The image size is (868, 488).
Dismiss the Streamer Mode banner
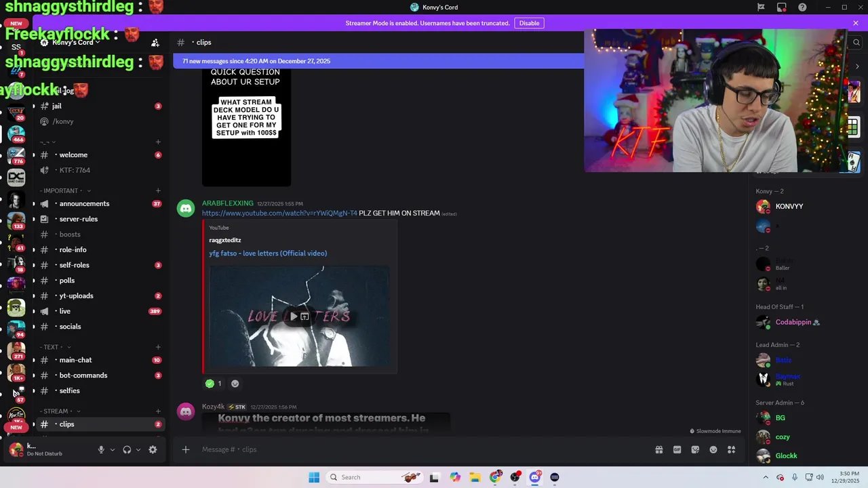click(x=856, y=23)
